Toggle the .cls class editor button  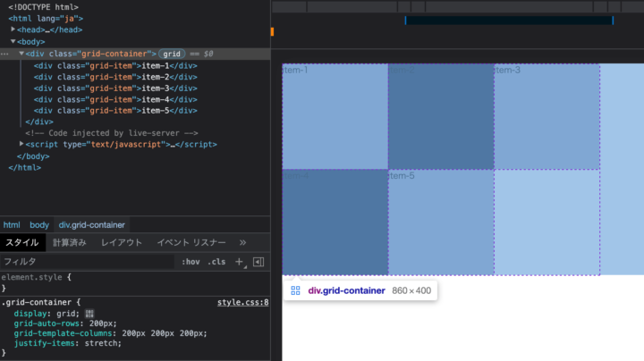tap(216, 262)
